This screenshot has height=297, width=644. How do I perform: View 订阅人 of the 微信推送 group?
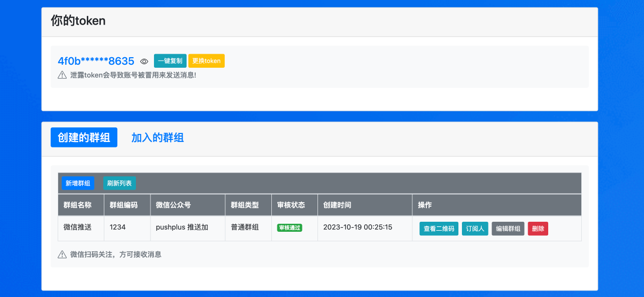[x=475, y=229]
